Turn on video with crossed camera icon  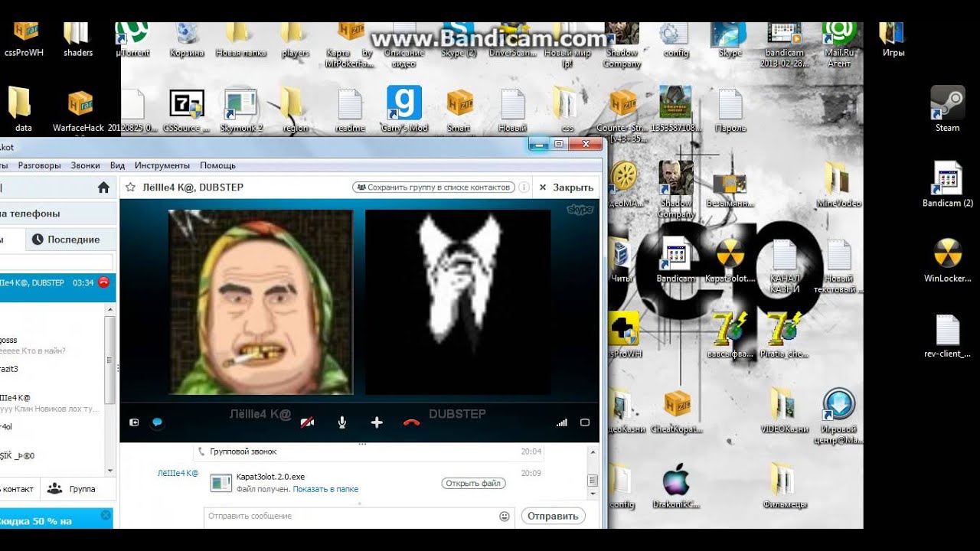(x=307, y=422)
